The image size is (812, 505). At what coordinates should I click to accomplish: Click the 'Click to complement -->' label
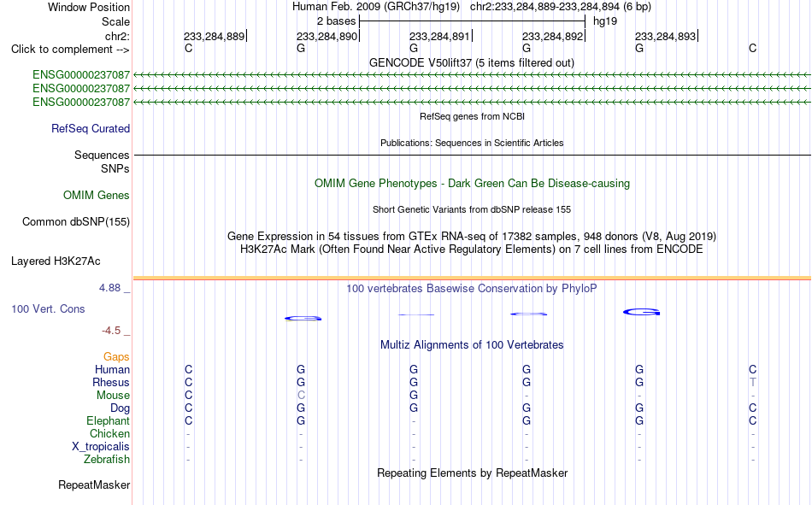tap(70, 50)
